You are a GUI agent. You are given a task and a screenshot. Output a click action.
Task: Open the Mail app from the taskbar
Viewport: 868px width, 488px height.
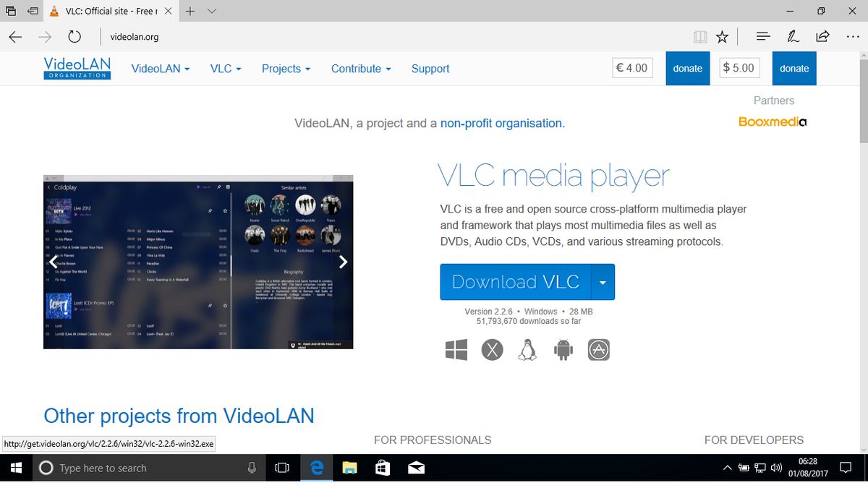coord(416,468)
